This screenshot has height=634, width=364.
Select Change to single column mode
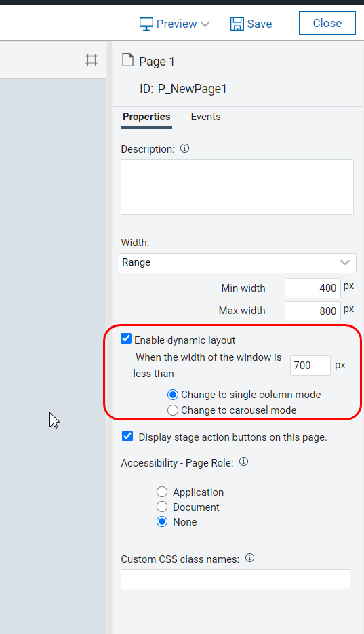point(172,395)
